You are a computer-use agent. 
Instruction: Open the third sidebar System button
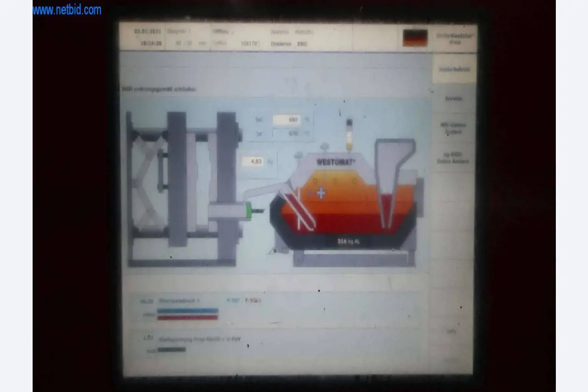coord(453,128)
